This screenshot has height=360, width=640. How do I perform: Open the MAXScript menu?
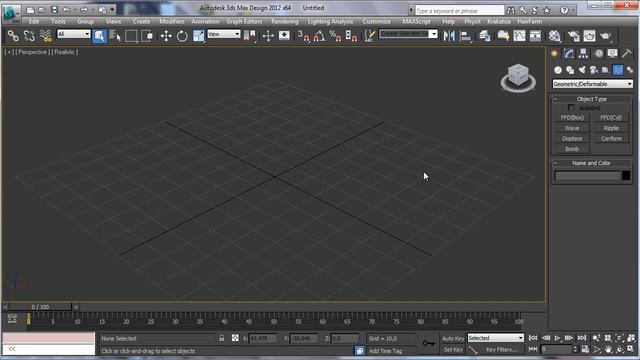[x=416, y=21]
